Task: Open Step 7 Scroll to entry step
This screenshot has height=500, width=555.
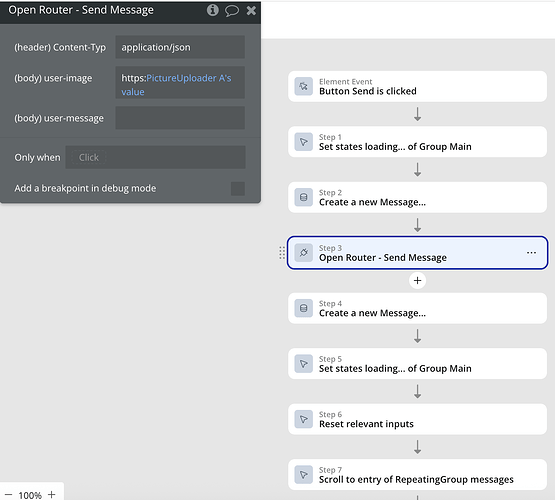Action: pos(417,475)
